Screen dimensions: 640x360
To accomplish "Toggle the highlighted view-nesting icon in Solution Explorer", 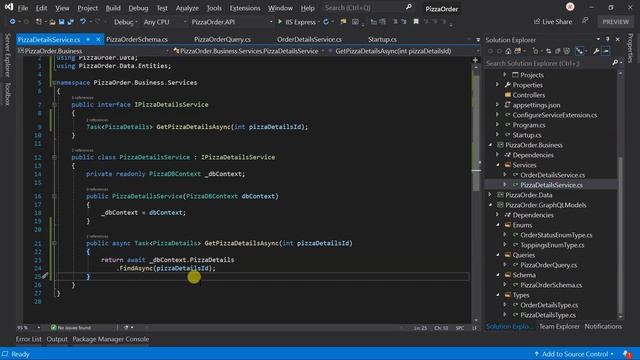I will pyautogui.click(x=580, y=51).
